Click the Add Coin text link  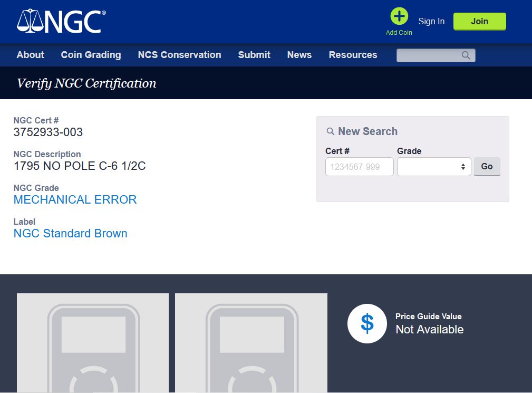tap(399, 33)
